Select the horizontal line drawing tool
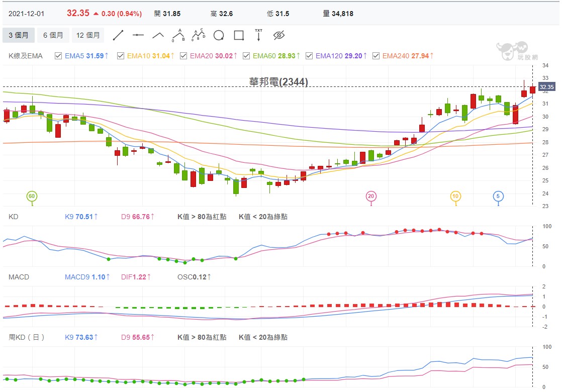The image size is (562, 392). (x=138, y=35)
